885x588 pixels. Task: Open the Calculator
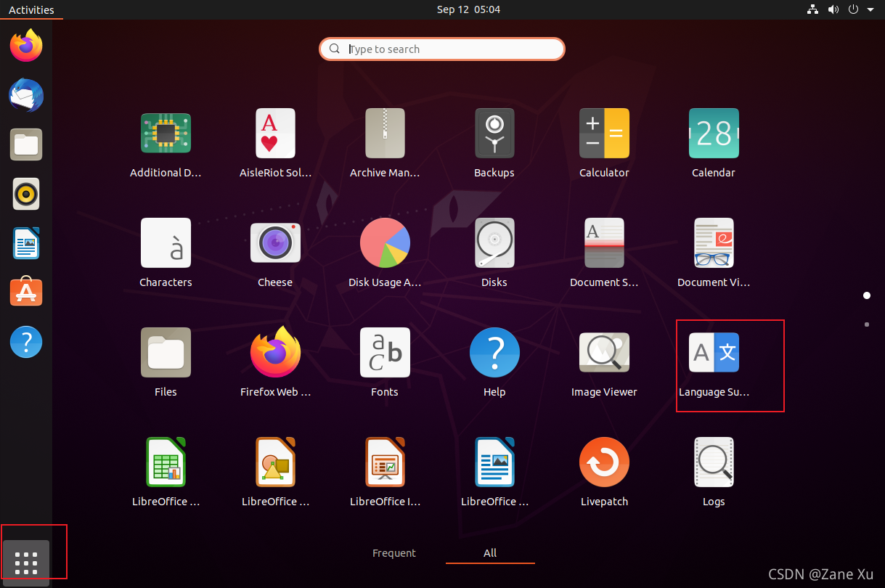click(x=604, y=134)
